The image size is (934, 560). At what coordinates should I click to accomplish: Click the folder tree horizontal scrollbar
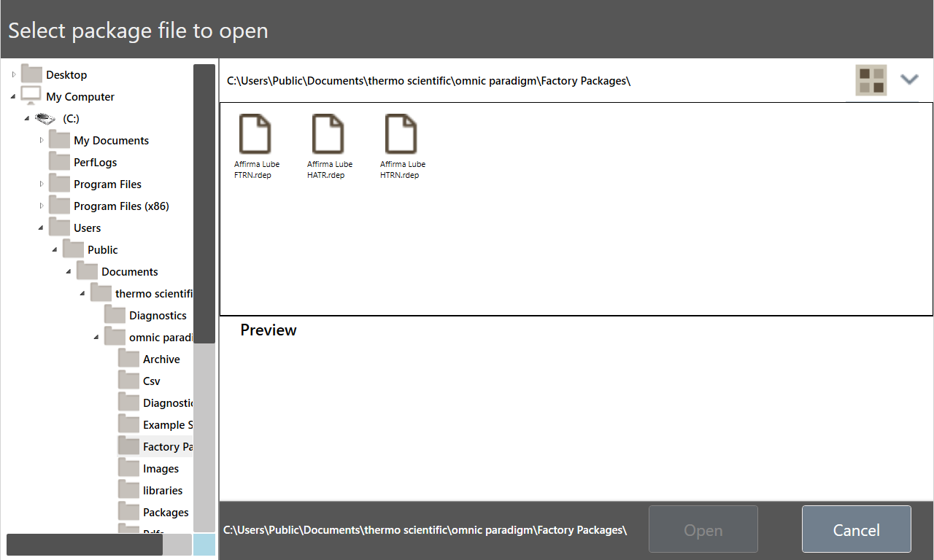pos(84,545)
